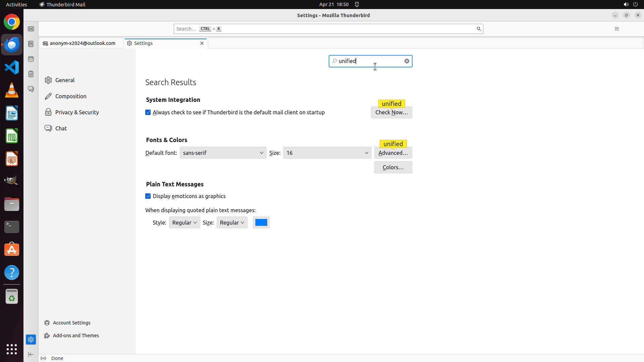644x362 pixels.
Task: Go to Privacy & Security settings category
Action: coord(77,112)
